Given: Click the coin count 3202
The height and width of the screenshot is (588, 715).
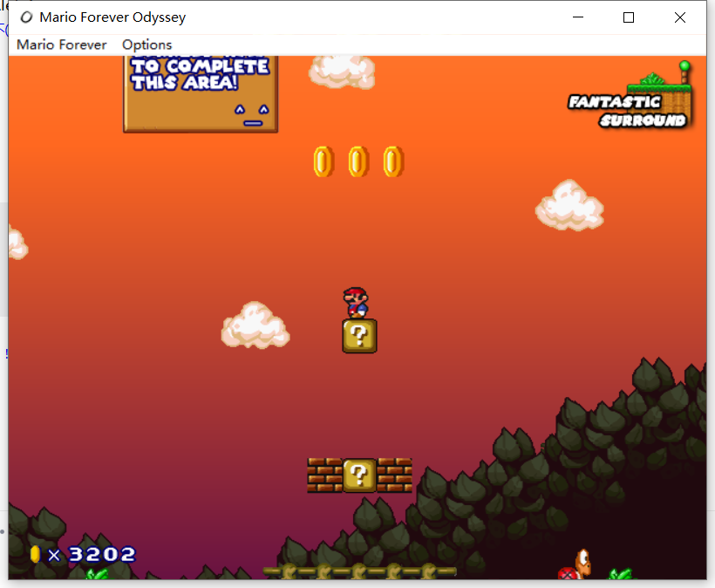Looking at the screenshot, I should click(102, 555).
